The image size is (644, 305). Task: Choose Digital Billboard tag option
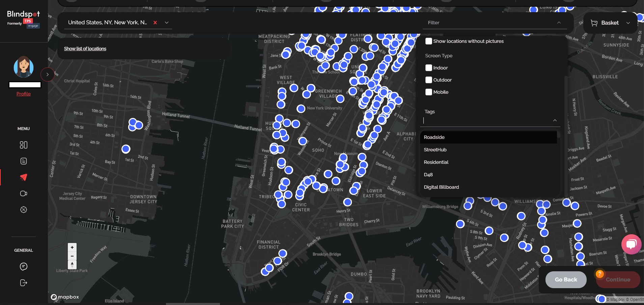coord(441,187)
